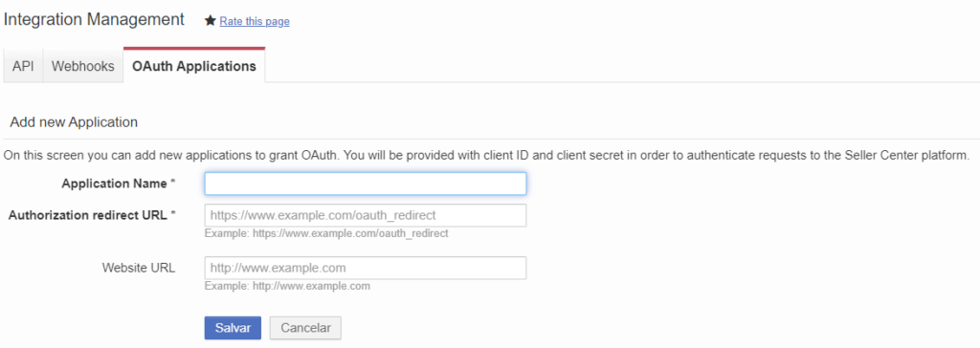Click the Website URL field label
The width and height of the screenshot is (980, 348).
[x=139, y=268]
